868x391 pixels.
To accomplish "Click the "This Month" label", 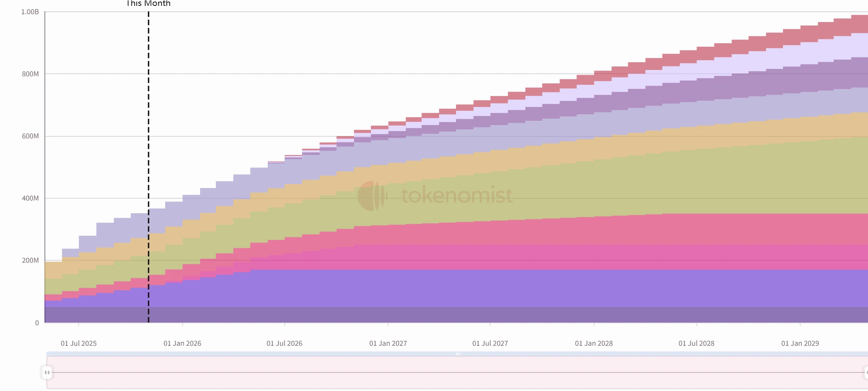I will (x=148, y=4).
